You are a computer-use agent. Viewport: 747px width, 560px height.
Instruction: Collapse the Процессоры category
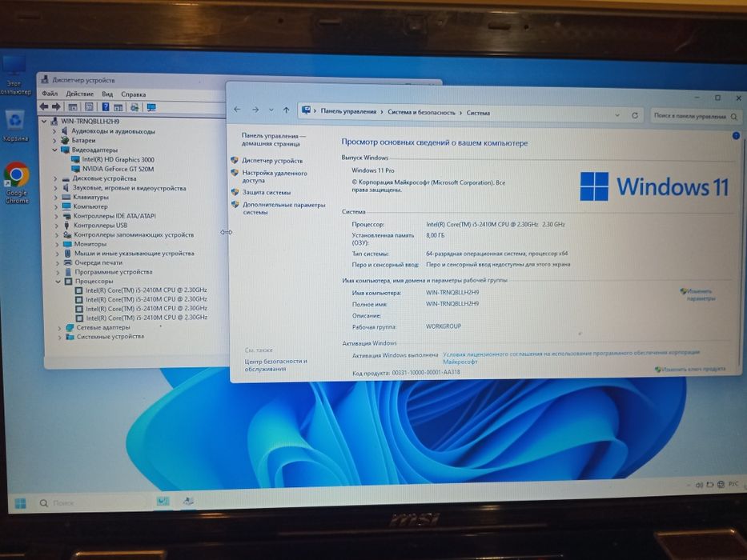tap(58, 282)
